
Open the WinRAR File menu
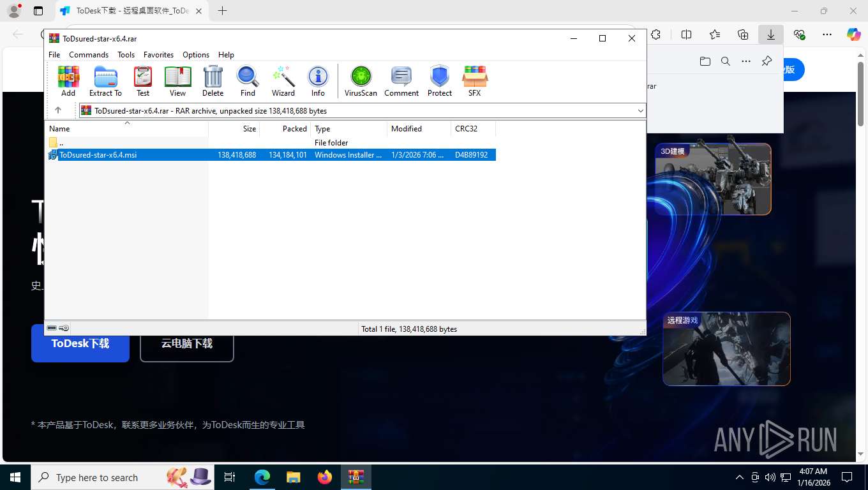(x=54, y=55)
